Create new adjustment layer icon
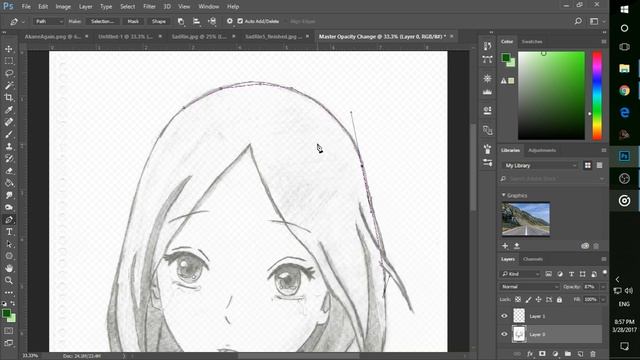The image size is (640, 360). [555, 354]
